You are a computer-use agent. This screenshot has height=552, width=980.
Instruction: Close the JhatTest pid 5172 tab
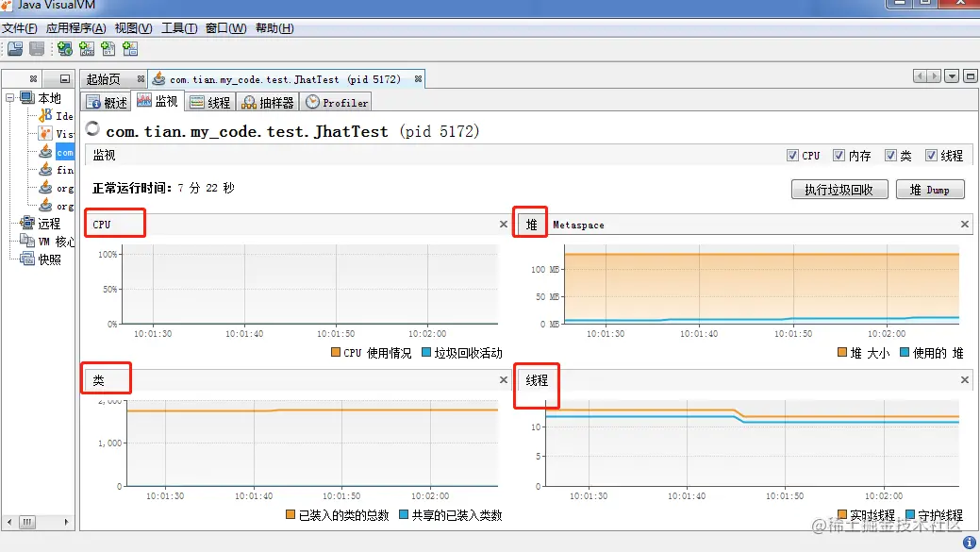point(418,78)
